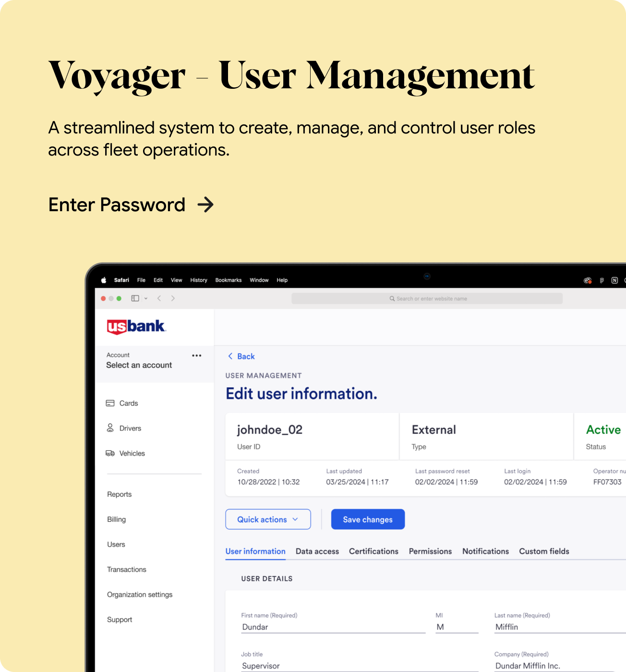Switch to the Notifications tab
The image size is (626, 672).
[485, 551]
